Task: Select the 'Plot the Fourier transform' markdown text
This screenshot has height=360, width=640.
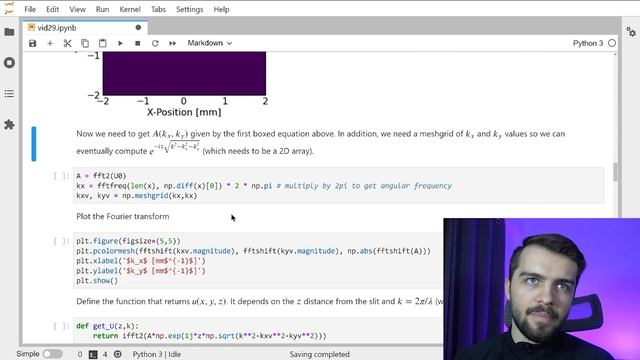Action: pos(123,216)
